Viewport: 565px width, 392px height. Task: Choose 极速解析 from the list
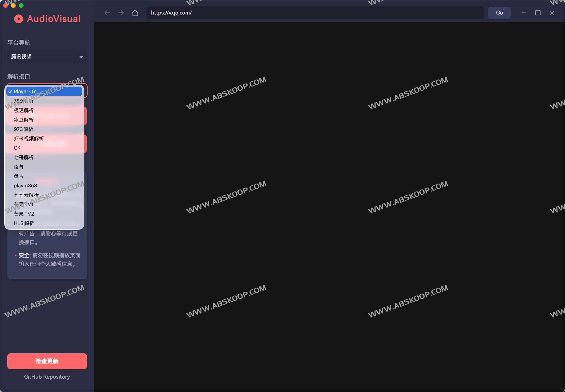point(24,110)
